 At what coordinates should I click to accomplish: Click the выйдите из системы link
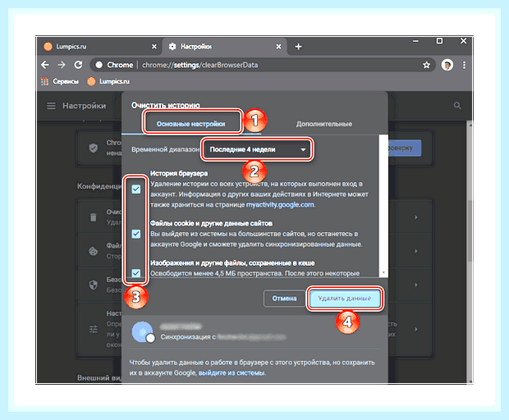point(232,373)
